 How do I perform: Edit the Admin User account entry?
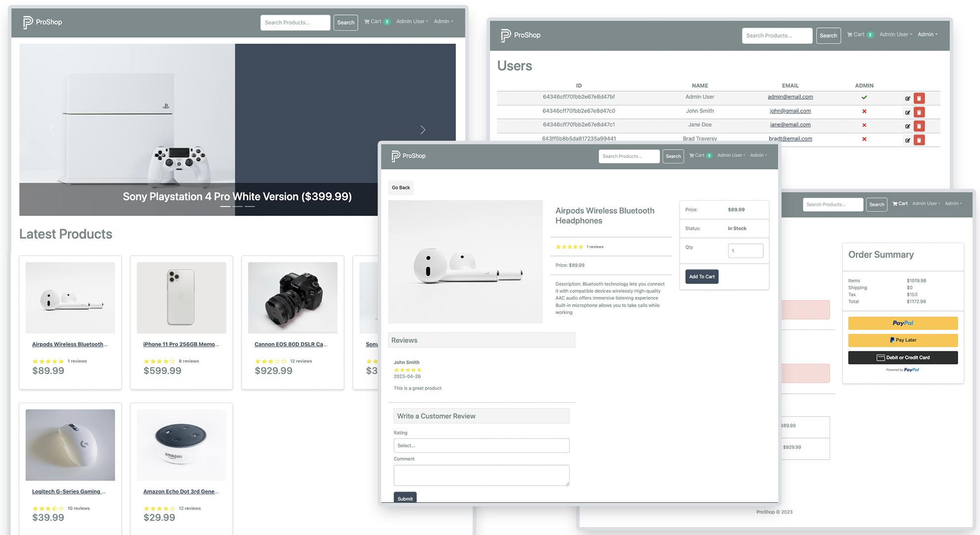[x=907, y=98]
